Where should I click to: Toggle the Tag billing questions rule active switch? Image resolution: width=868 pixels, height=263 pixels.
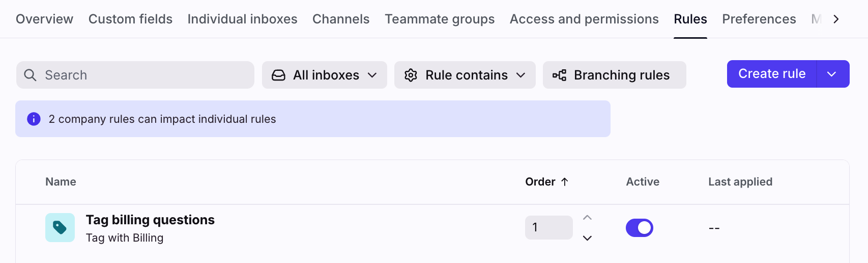pyautogui.click(x=640, y=228)
